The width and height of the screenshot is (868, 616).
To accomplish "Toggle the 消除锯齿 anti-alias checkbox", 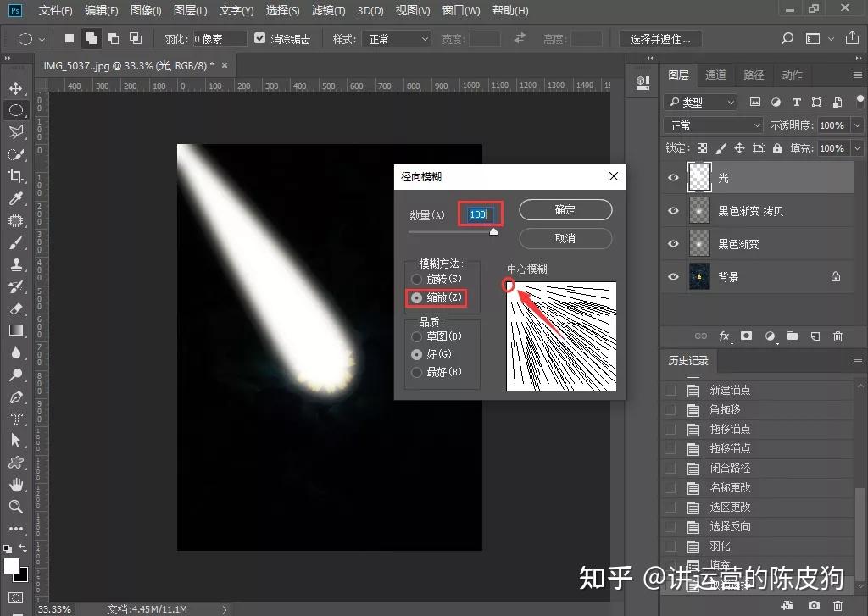I will coord(259,37).
